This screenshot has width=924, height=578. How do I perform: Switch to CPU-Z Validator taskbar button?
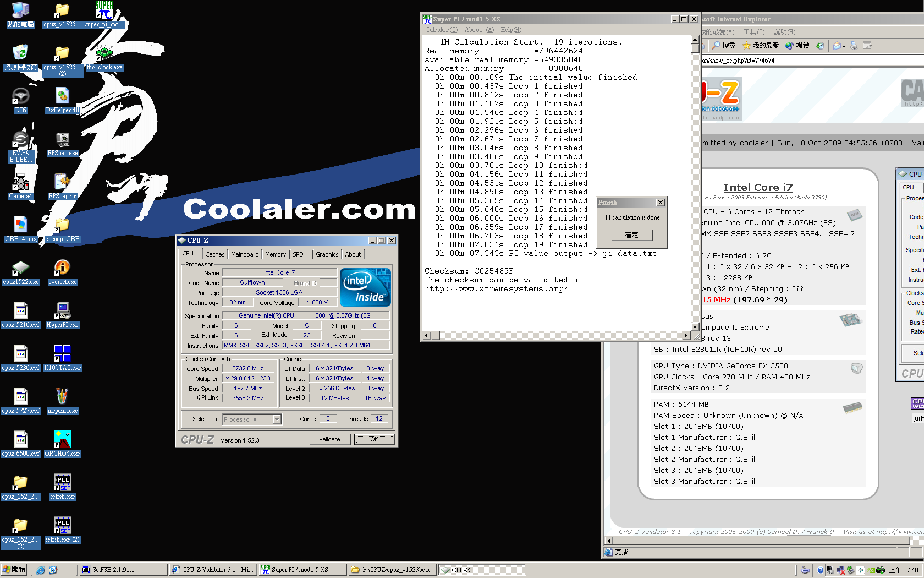click(x=212, y=570)
